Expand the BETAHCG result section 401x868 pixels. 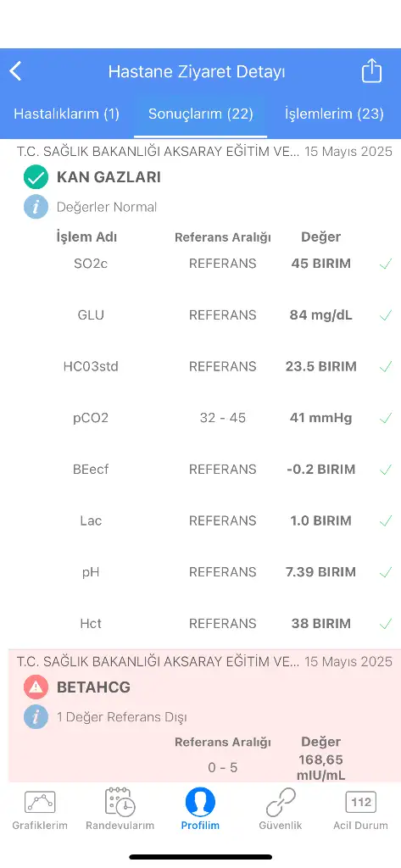(x=93, y=687)
